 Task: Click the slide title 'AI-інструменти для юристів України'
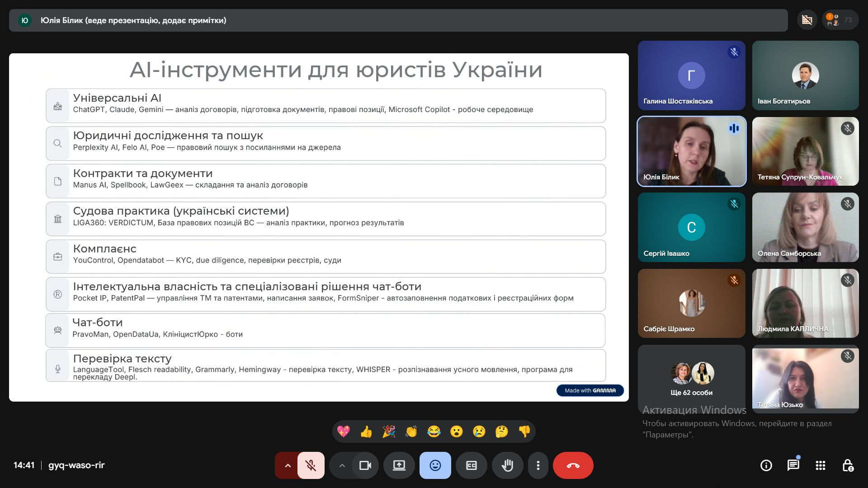pyautogui.click(x=336, y=70)
